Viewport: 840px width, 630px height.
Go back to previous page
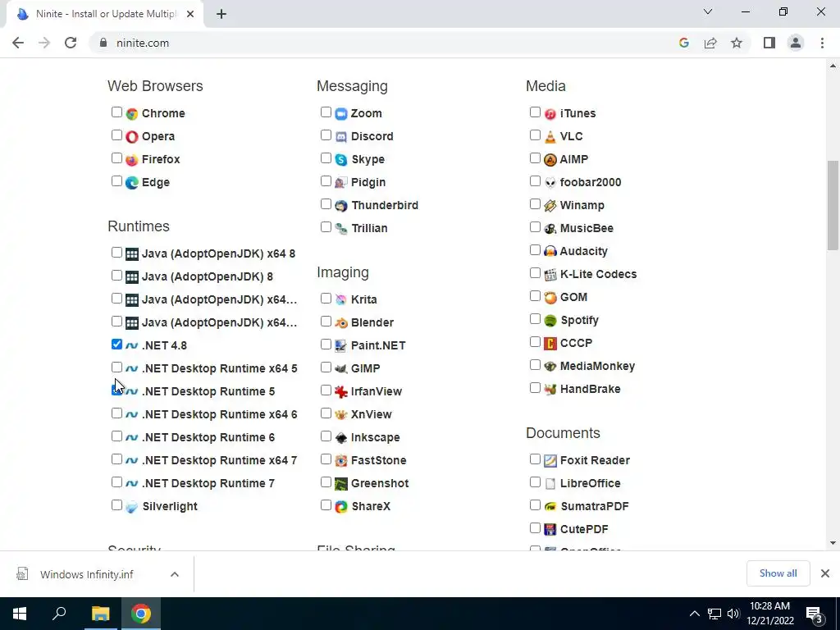[18, 43]
